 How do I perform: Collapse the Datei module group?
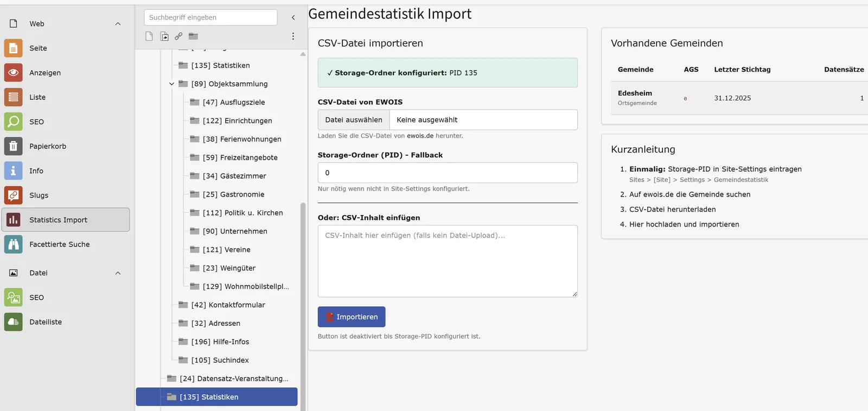[x=118, y=273]
